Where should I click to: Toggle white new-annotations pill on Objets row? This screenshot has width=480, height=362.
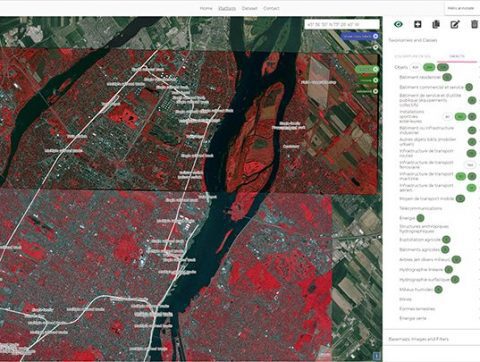415,67
